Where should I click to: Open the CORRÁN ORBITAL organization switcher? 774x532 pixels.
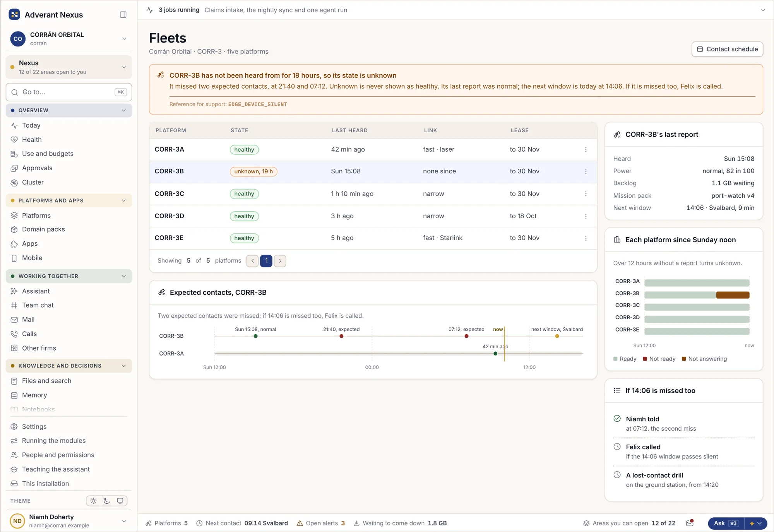coord(69,39)
